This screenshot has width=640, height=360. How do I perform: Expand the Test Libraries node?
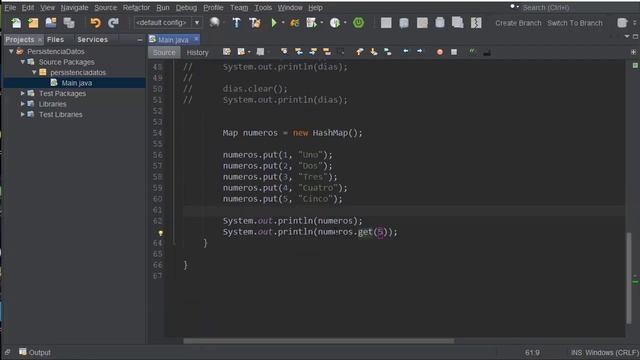[23, 115]
